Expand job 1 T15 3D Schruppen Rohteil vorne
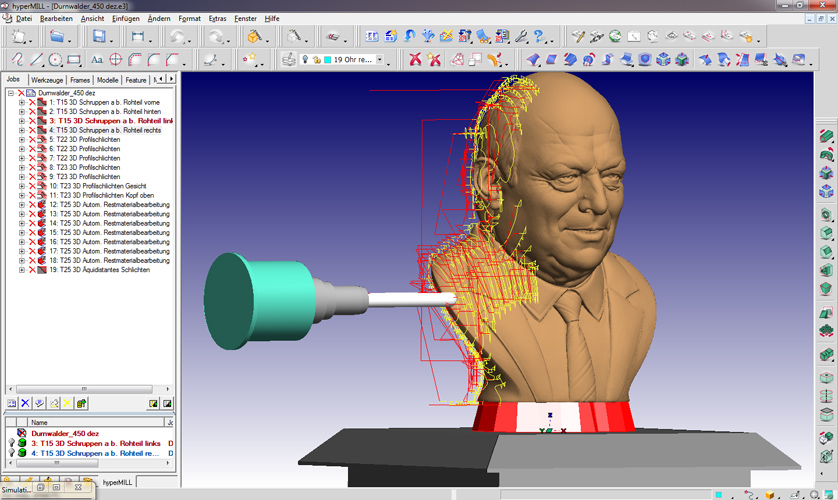Screen dimensions: 838x500 tap(22, 102)
